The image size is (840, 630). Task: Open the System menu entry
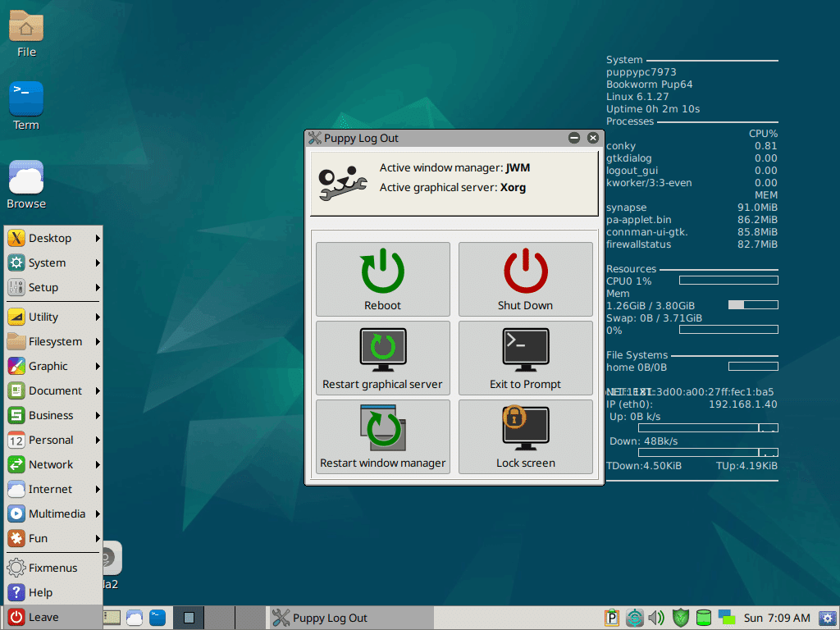pyautogui.click(x=53, y=262)
